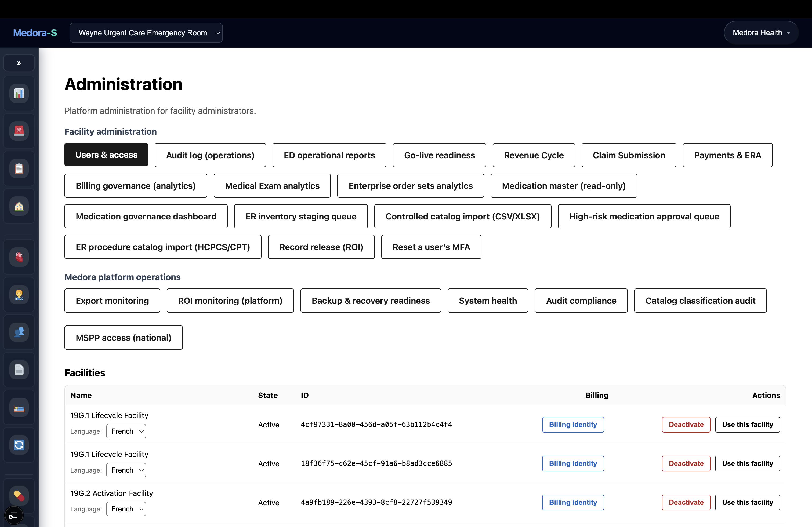
Task: Open the health worker sidebar icon
Action: tap(19, 295)
